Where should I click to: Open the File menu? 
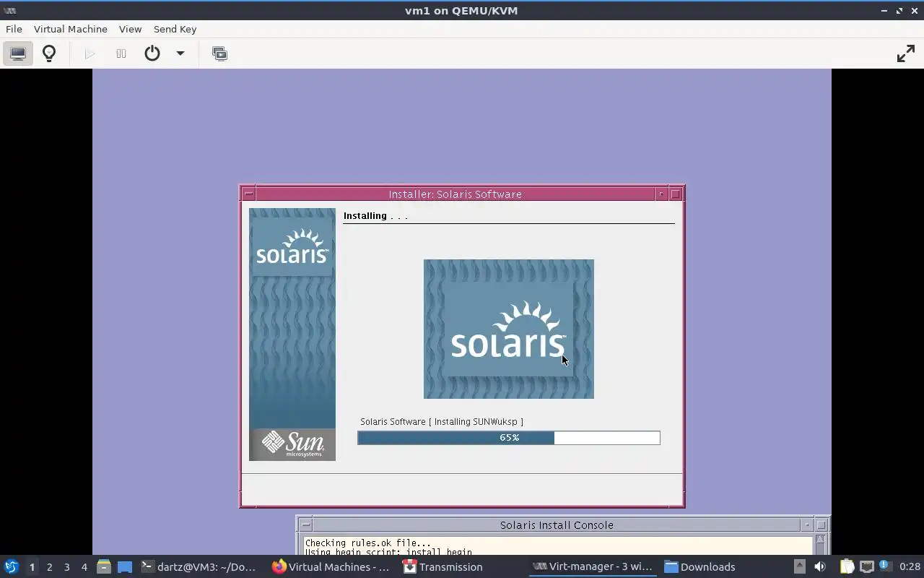point(14,29)
